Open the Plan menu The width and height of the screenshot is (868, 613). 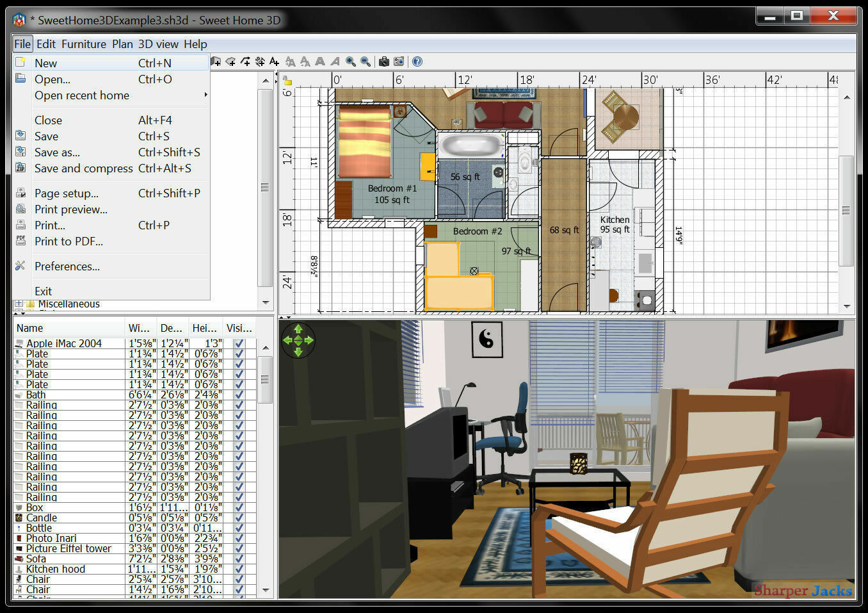pyautogui.click(x=122, y=44)
